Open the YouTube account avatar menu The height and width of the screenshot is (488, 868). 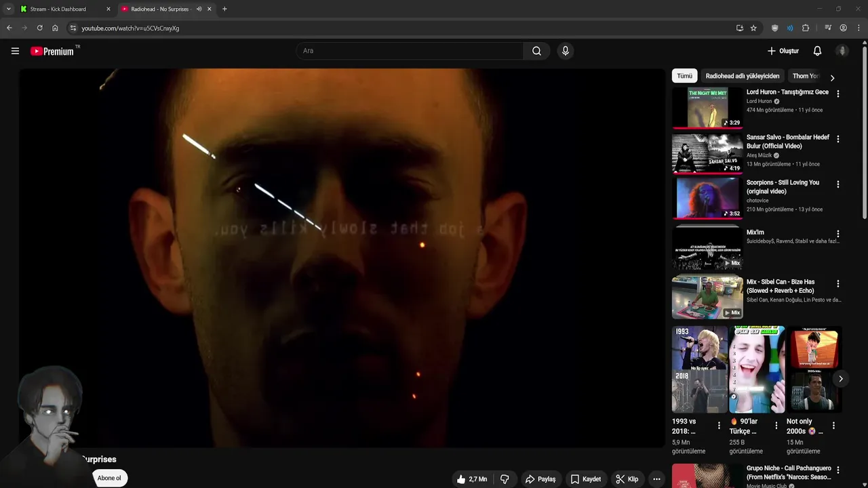coord(842,51)
